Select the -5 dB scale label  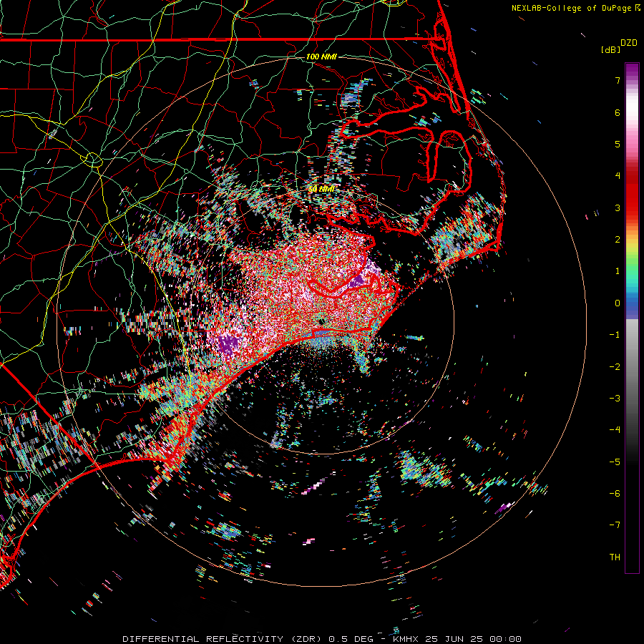pos(615,462)
